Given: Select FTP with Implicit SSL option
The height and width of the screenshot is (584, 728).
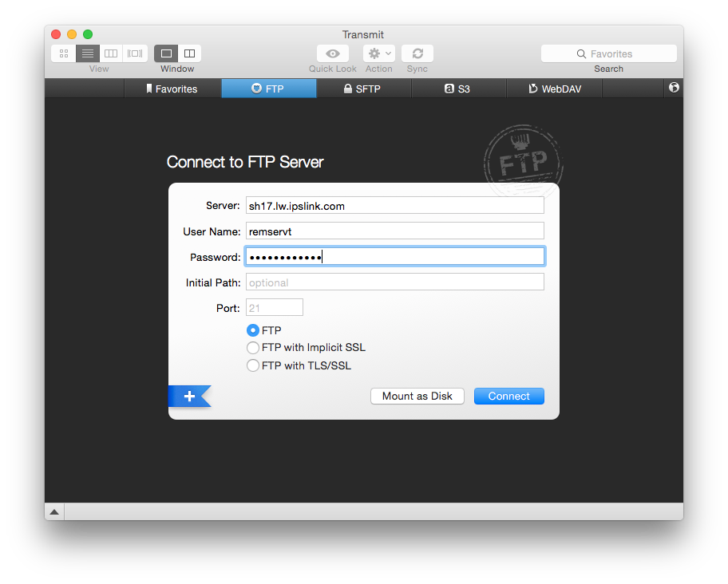Looking at the screenshot, I should pyautogui.click(x=253, y=348).
